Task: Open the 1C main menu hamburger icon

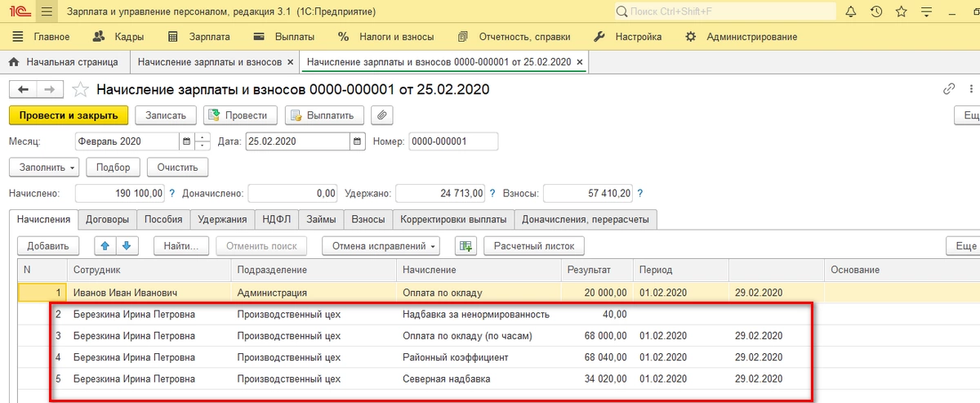Action: (x=46, y=12)
